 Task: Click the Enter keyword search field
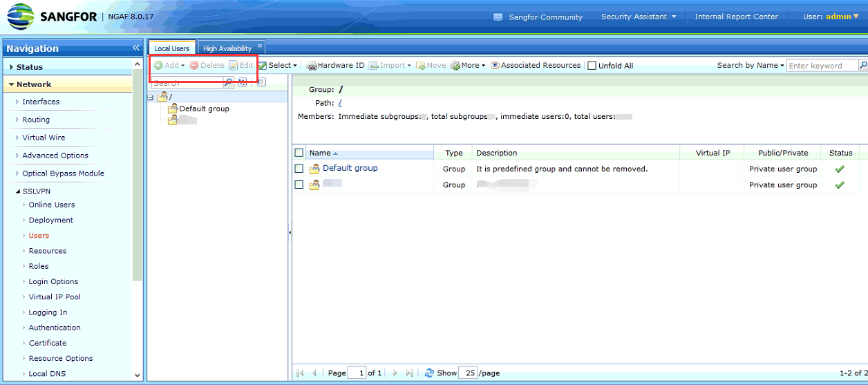click(x=822, y=66)
